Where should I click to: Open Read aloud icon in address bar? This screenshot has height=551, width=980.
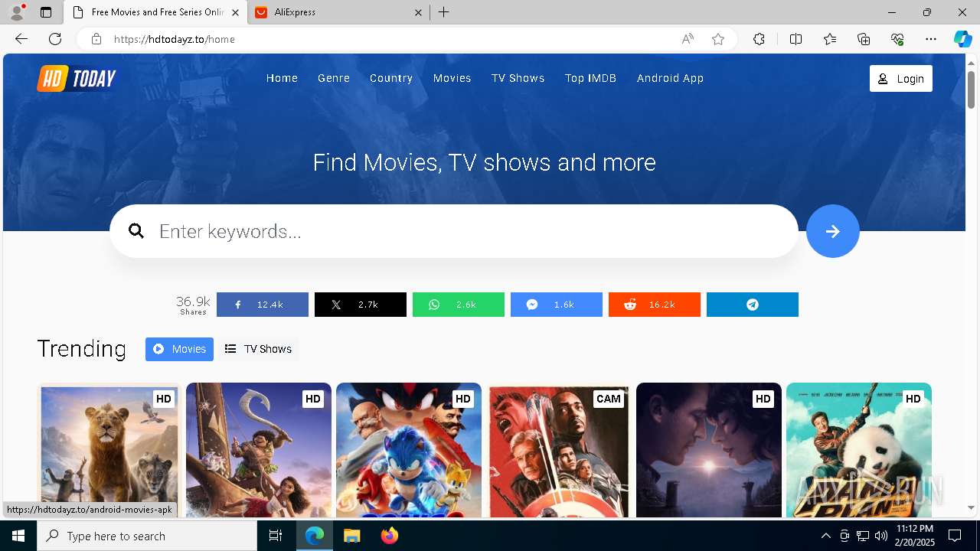point(688,39)
